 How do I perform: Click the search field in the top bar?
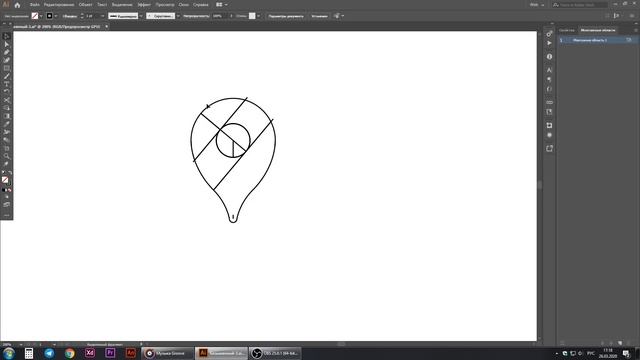click(580, 5)
